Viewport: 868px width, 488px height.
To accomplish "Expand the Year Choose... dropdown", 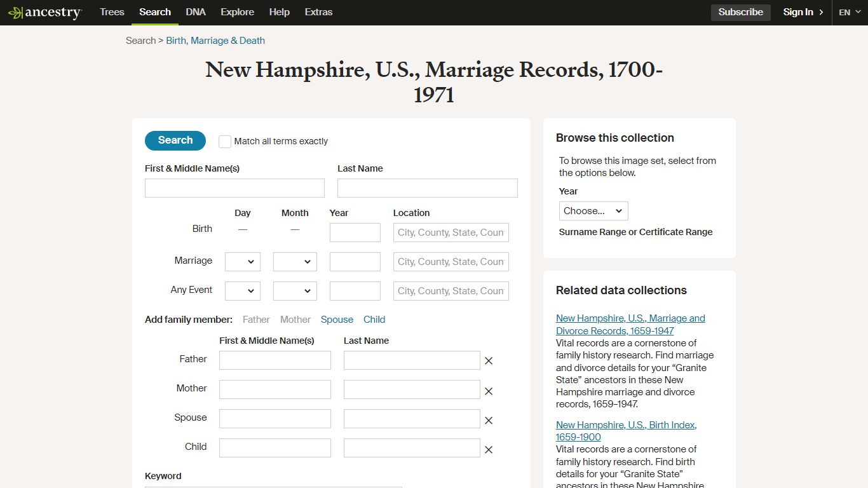I will (593, 211).
